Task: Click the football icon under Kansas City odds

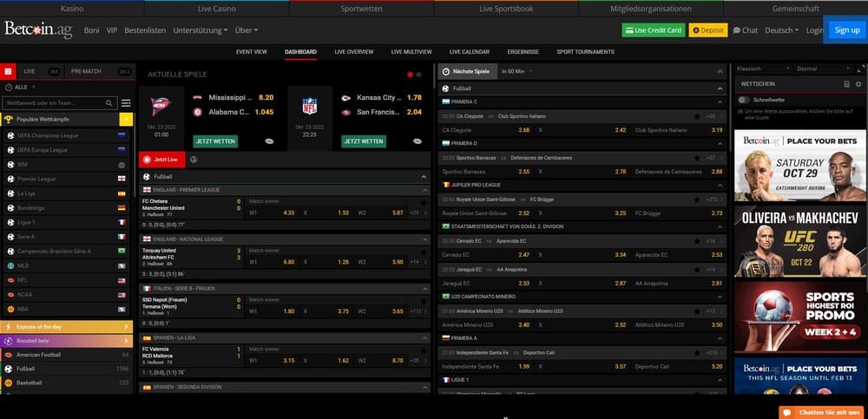Action: (x=418, y=141)
